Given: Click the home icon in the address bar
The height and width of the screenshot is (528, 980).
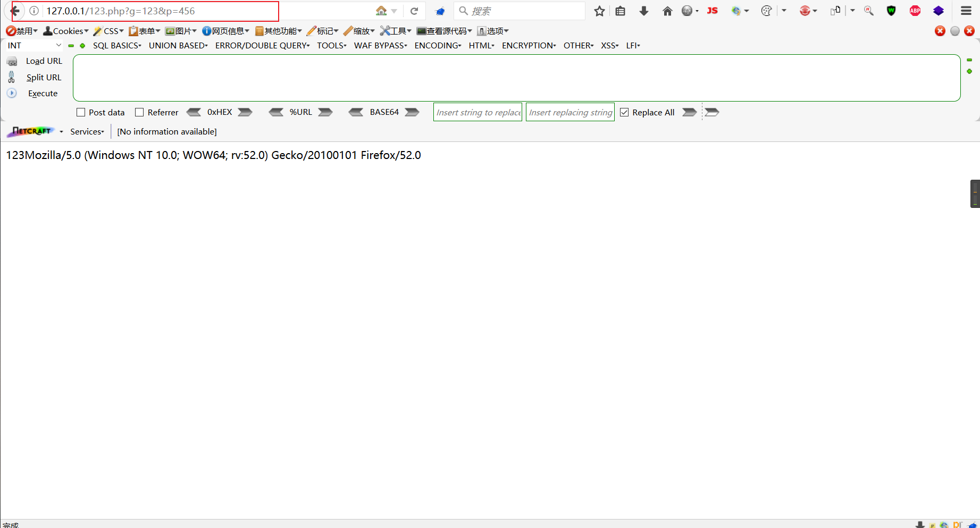Looking at the screenshot, I should pos(381,11).
